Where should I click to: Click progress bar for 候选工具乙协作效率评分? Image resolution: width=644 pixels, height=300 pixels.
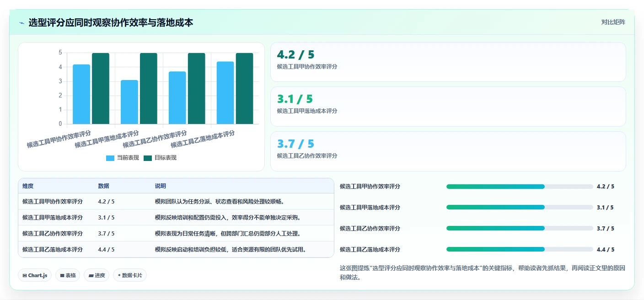(520, 228)
